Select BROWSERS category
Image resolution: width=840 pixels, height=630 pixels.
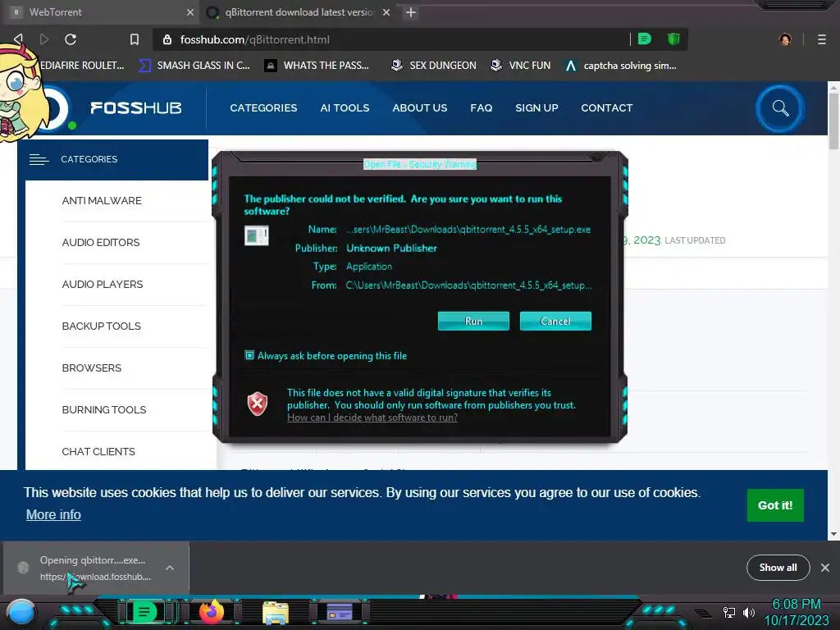tap(92, 367)
